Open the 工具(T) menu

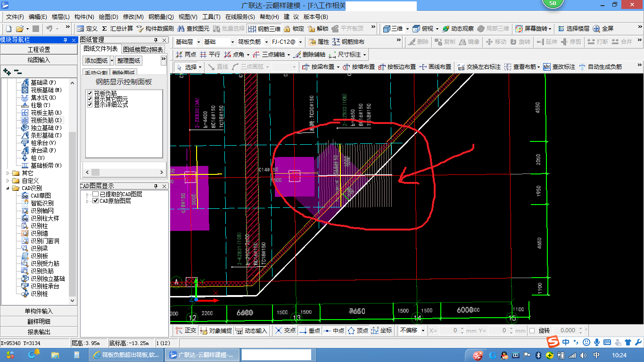pos(211,16)
